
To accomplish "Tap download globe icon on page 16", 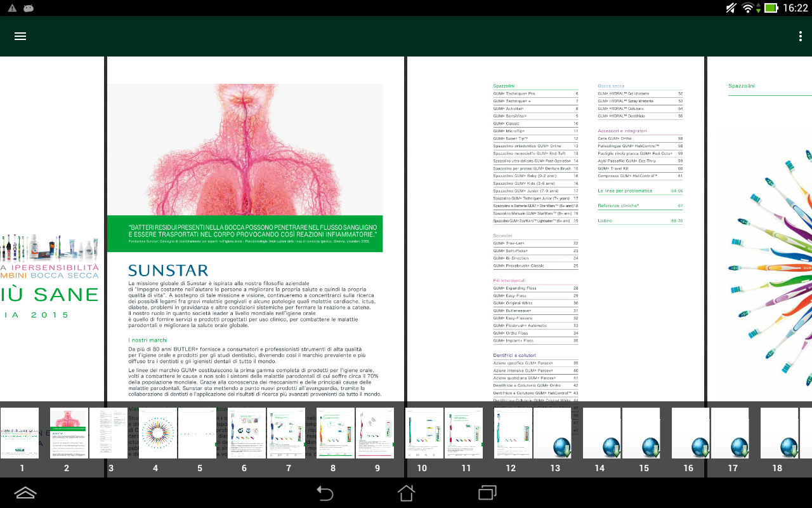I will coord(702,447).
